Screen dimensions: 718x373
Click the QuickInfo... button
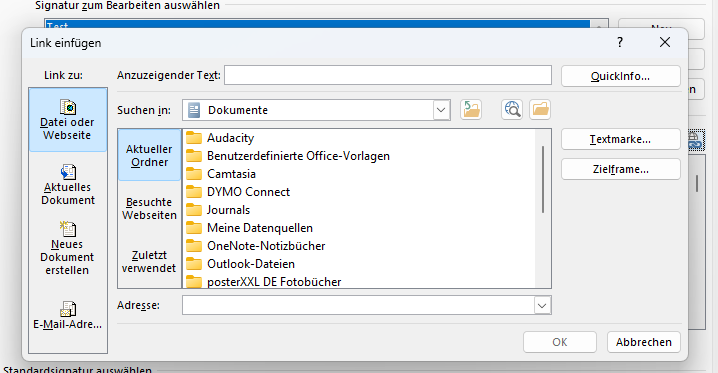tap(620, 76)
